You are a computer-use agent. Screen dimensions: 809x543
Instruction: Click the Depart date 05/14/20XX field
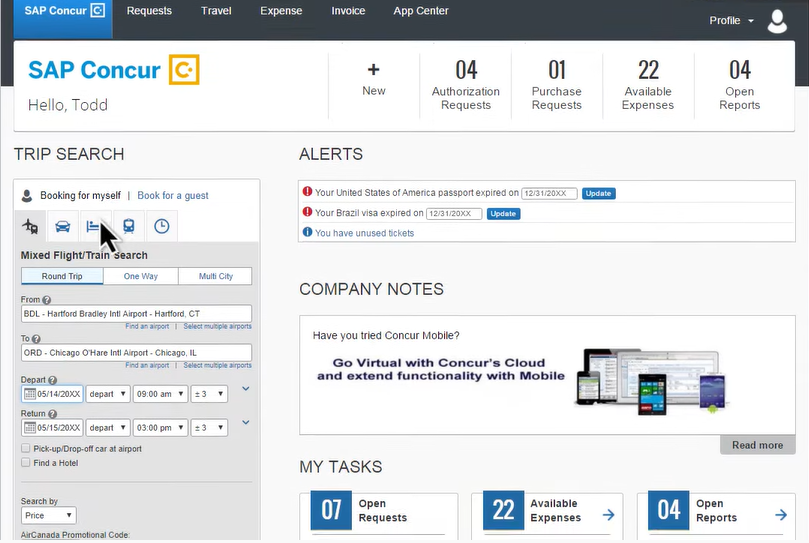point(52,394)
